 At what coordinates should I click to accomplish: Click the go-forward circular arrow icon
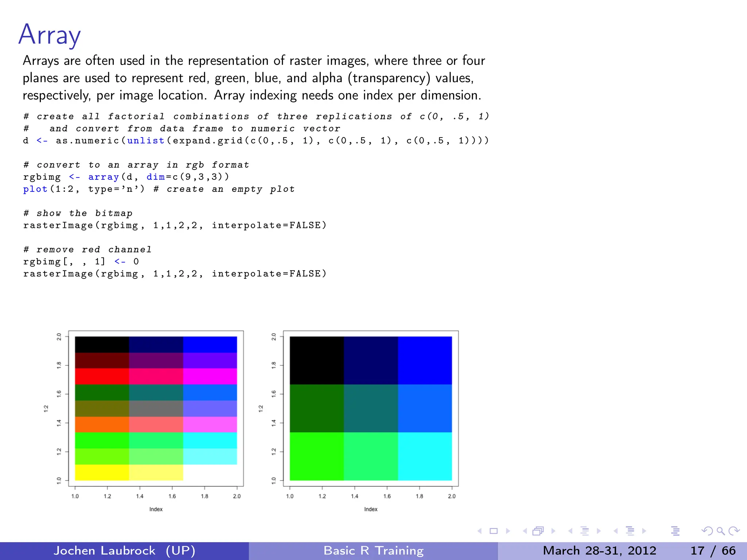[x=734, y=531]
